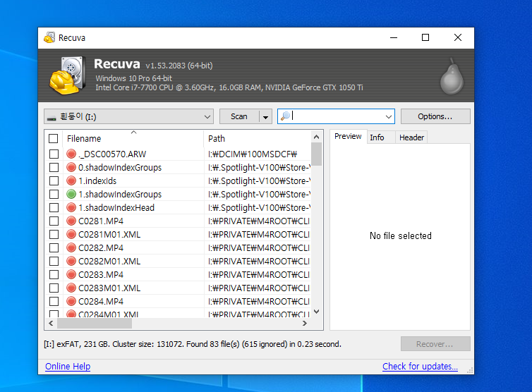Click red status dot of C0283.MP4
The height and width of the screenshot is (392, 532).
coord(71,274)
